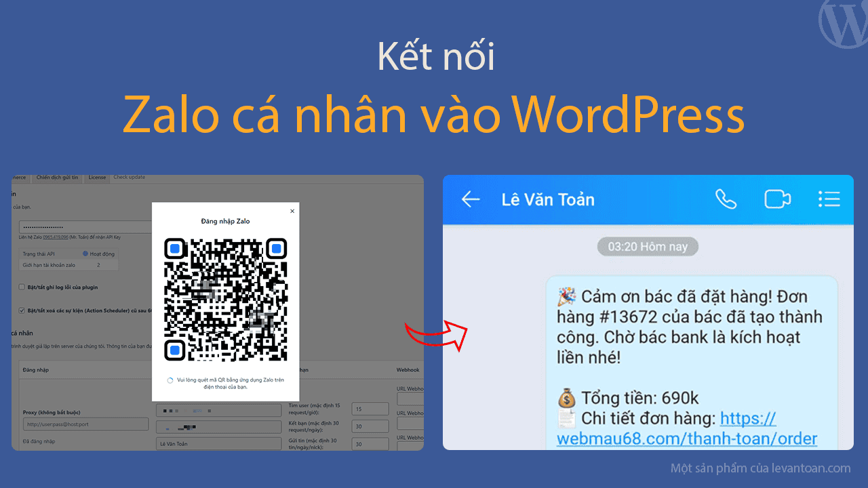Click 'Cảm ơn bác đã đặt hàng' message

click(688, 327)
